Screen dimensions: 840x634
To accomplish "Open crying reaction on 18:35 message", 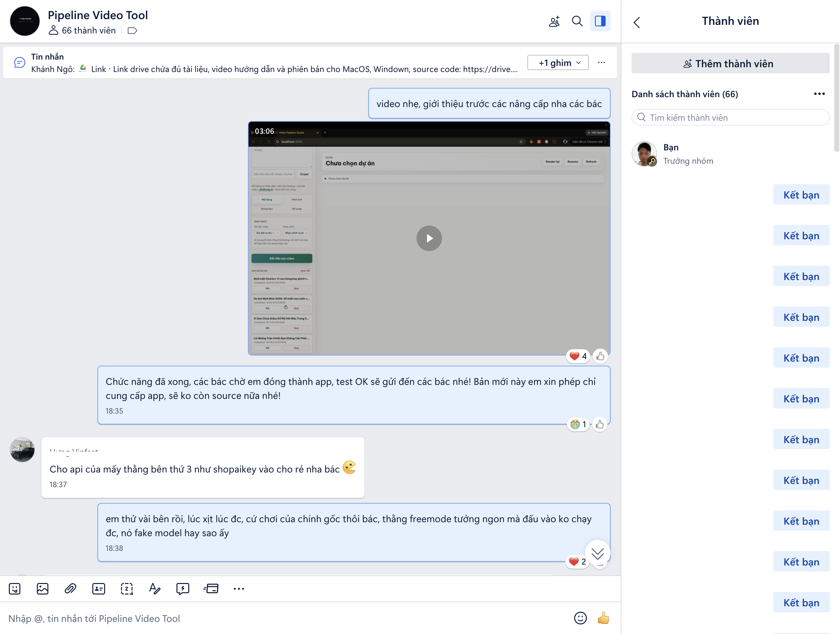I will pos(578,424).
